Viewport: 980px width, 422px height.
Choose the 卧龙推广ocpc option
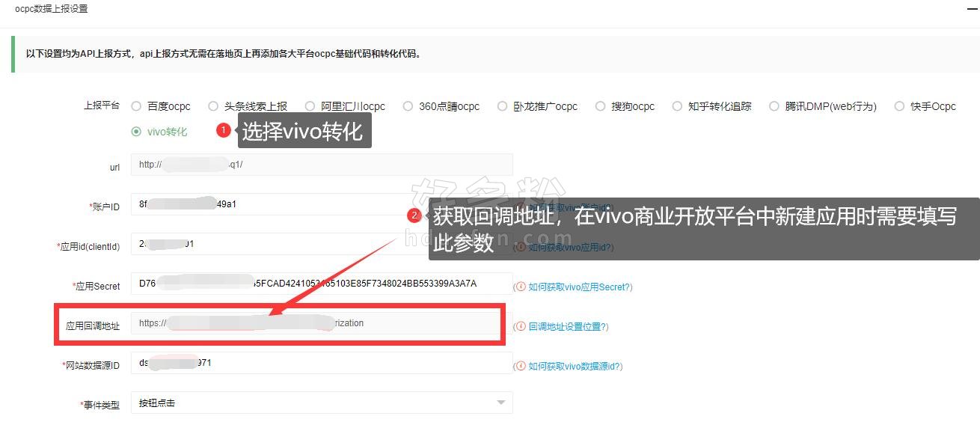click(x=503, y=106)
